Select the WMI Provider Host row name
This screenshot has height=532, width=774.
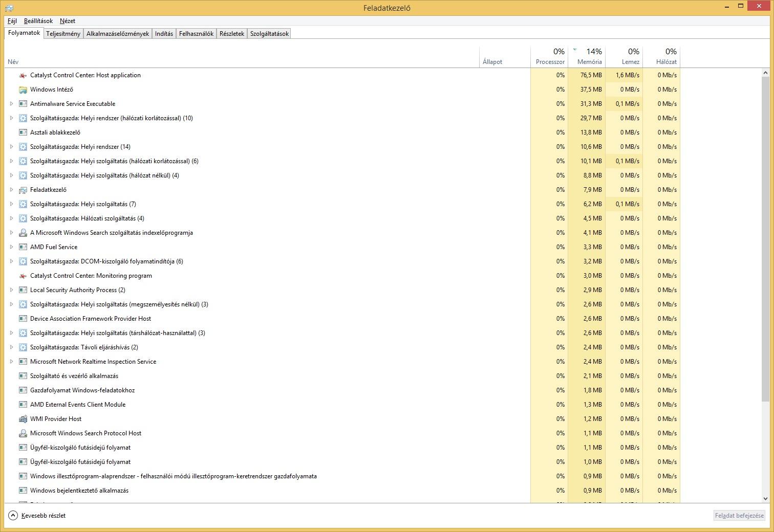(56, 419)
